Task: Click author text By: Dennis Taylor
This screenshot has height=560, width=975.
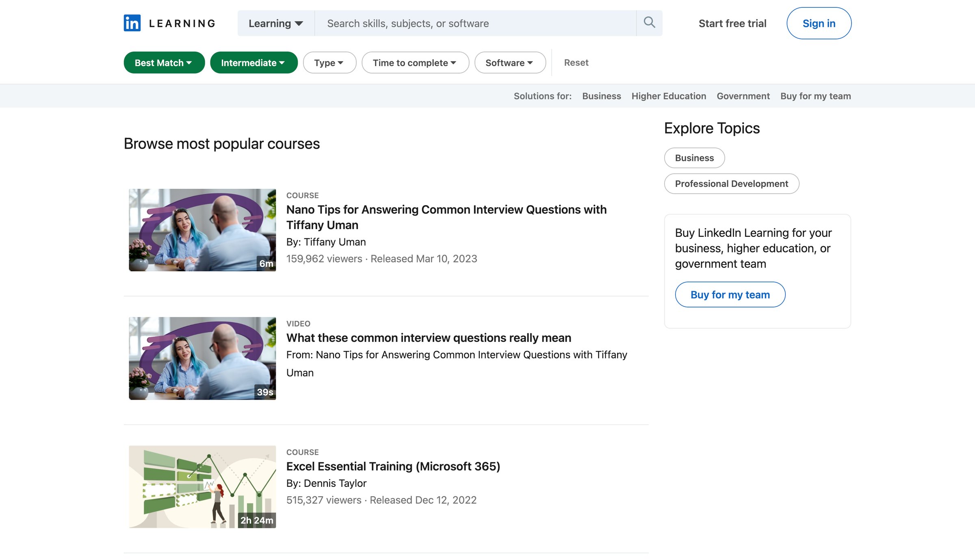Action: tap(326, 483)
